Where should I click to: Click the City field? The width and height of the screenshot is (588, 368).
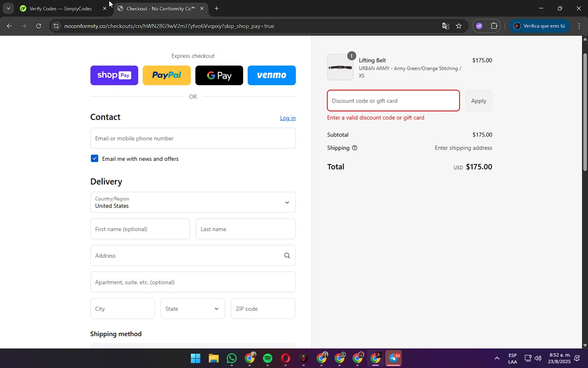(x=122, y=309)
